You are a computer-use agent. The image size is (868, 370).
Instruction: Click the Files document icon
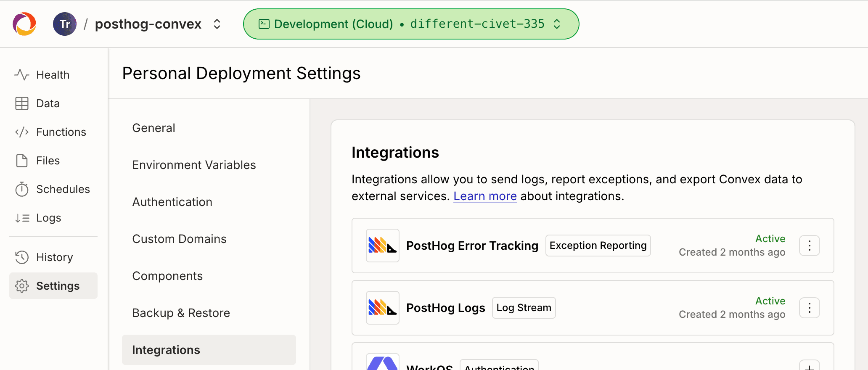(22, 161)
